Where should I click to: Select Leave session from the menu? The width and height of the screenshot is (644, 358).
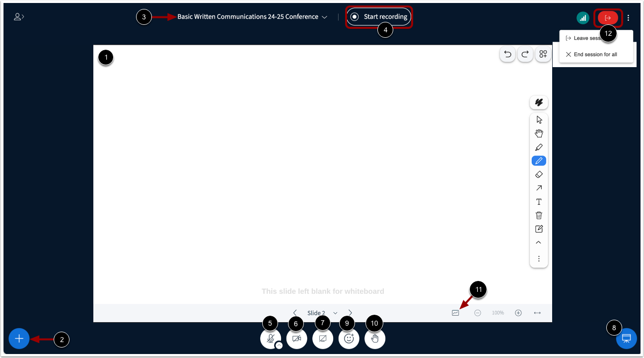pyautogui.click(x=588, y=37)
